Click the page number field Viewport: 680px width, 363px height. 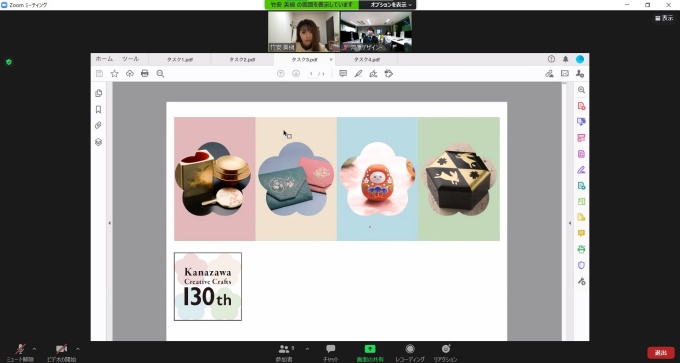click(x=311, y=74)
